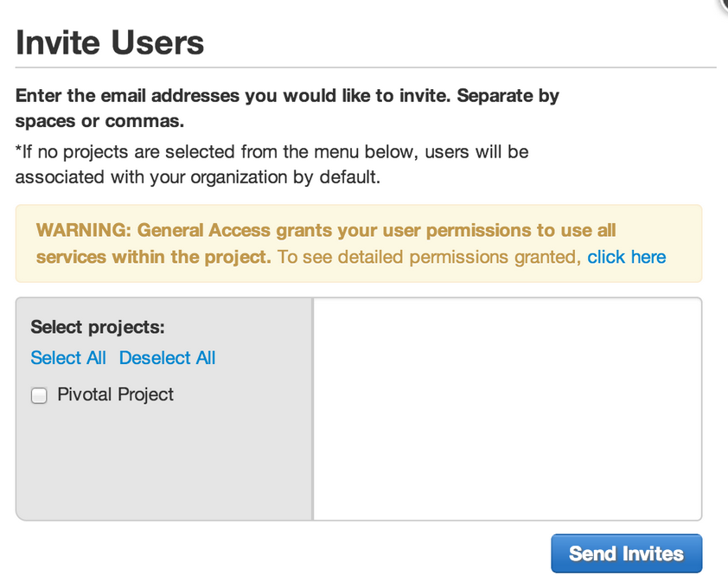Viewport: 728px width, 588px height.
Task: Click empty gray area below Pivotal Project
Action: (x=163, y=467)
